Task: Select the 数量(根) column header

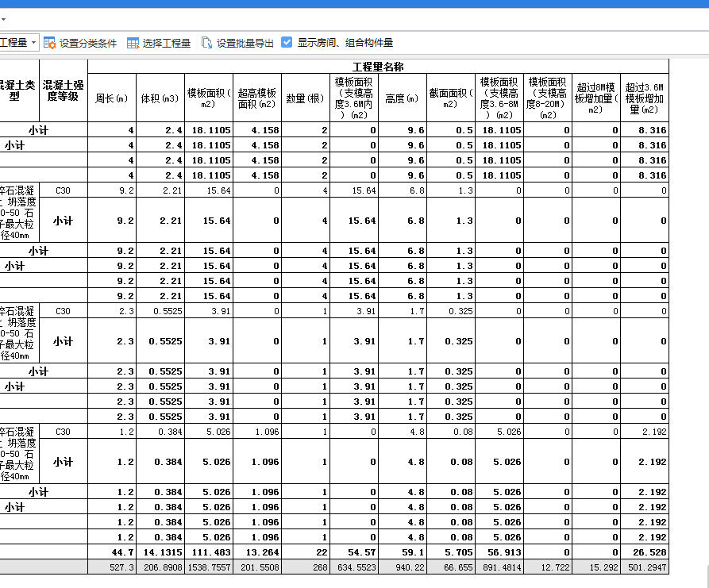Action: point(305,98)
